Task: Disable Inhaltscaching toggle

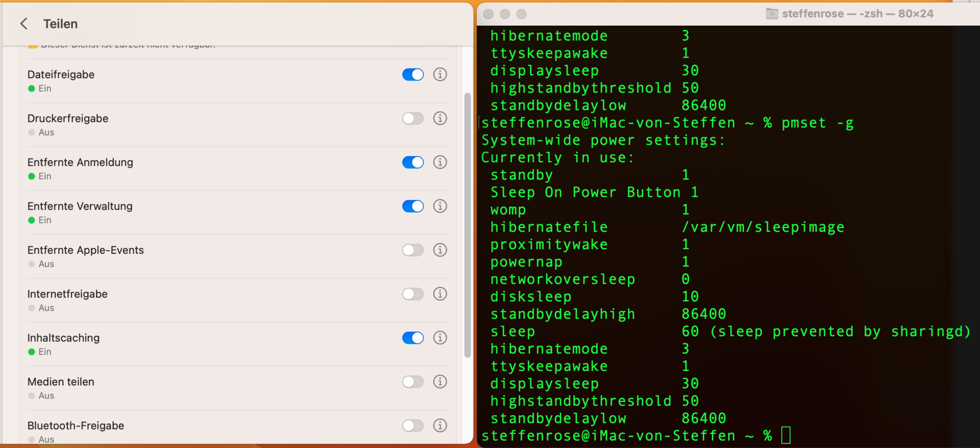Action: pyautogui.click(x=413, y=338)
